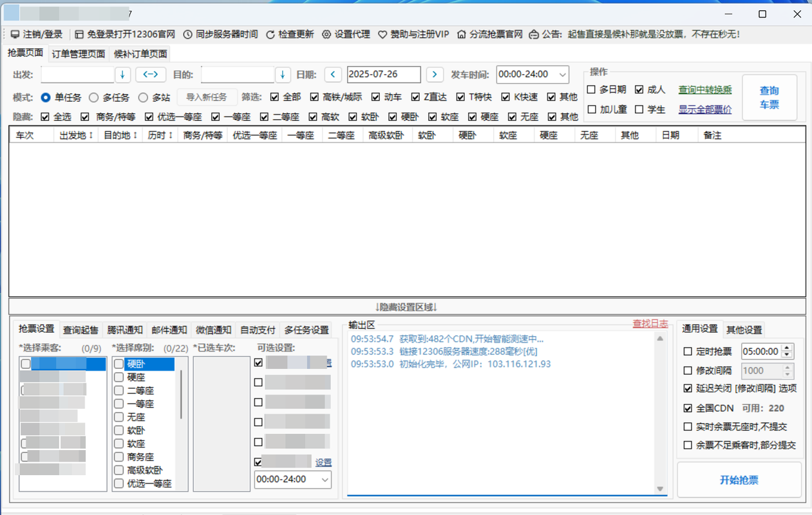
Task: Toggle 全国CDN checkbox
Action: click(x=688, y=408)
